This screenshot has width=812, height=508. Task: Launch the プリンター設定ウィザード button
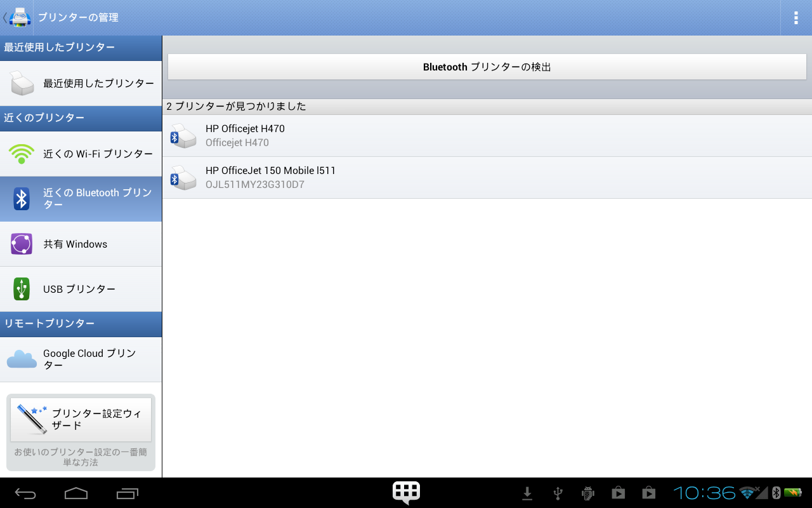[x=81, y=419]
